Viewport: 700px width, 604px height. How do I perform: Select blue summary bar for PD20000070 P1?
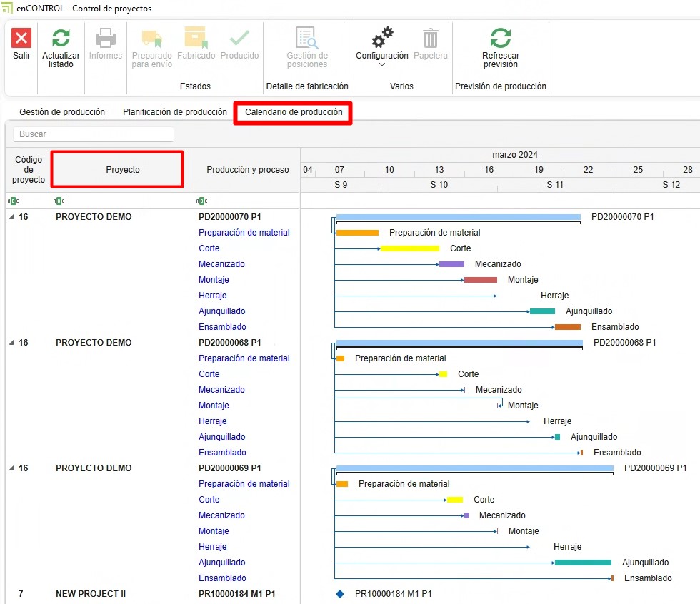coord(459,217)
